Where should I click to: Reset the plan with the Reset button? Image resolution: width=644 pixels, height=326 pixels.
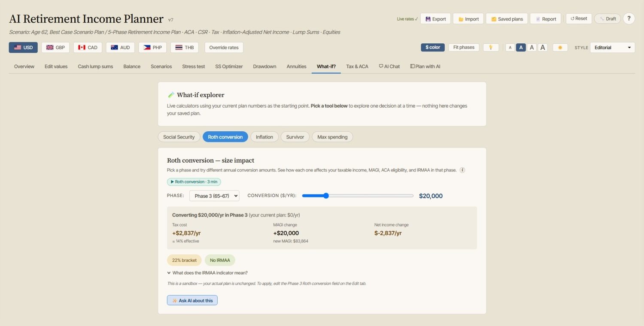(x=579, y=18)
